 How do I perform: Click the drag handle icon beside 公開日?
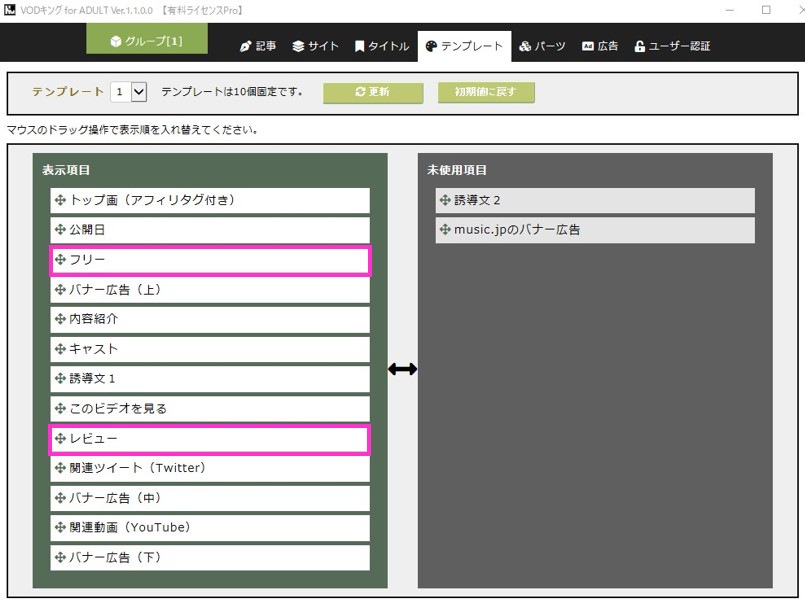pos(61,230)
